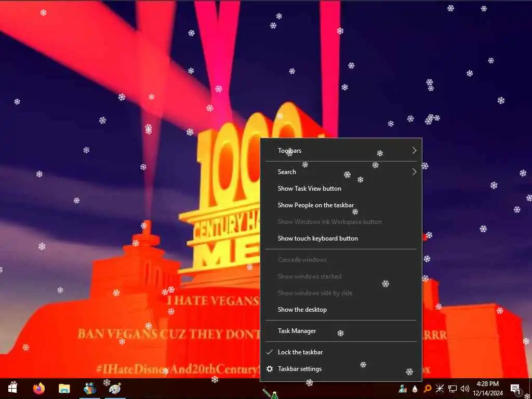Expand the Toolbars submenu
This screenshot has width=532, height=399.
tap(341, 151)
